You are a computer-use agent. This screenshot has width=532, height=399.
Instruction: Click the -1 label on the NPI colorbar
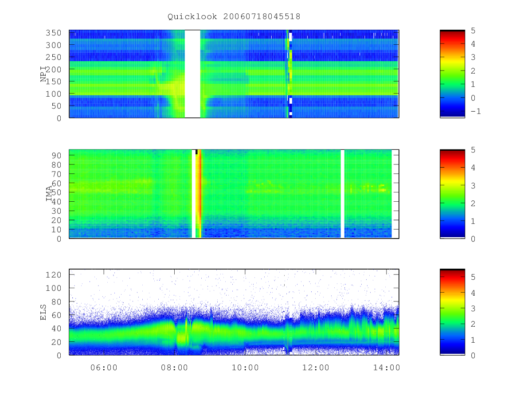475,111
